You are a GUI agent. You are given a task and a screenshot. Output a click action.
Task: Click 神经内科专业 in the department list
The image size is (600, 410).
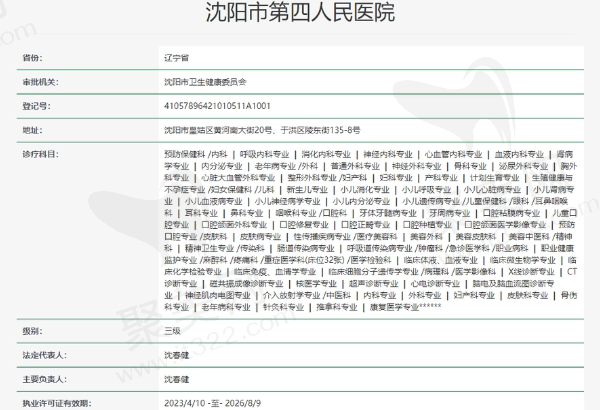pyautogui.click(x=388, y=154)
